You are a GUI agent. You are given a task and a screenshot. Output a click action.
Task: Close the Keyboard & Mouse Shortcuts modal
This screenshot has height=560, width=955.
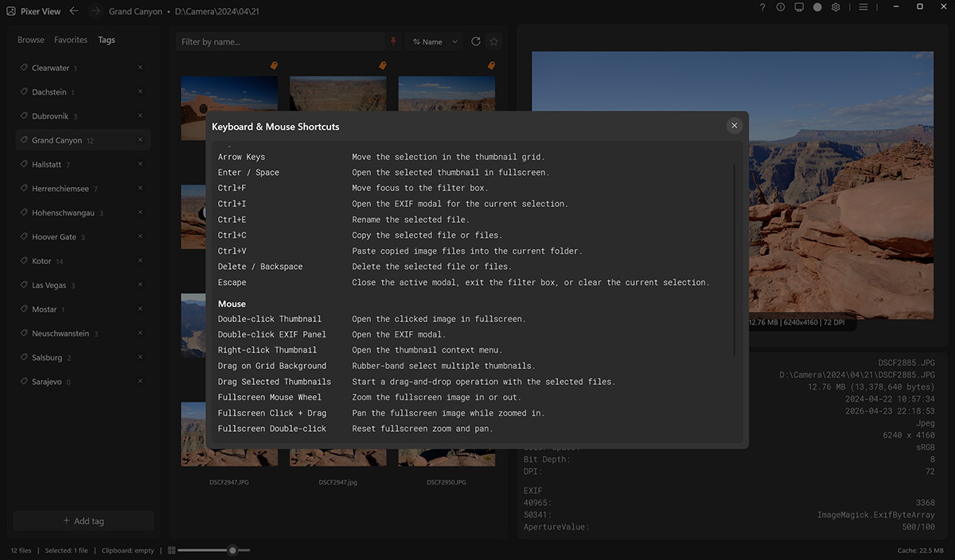point(734,125)
